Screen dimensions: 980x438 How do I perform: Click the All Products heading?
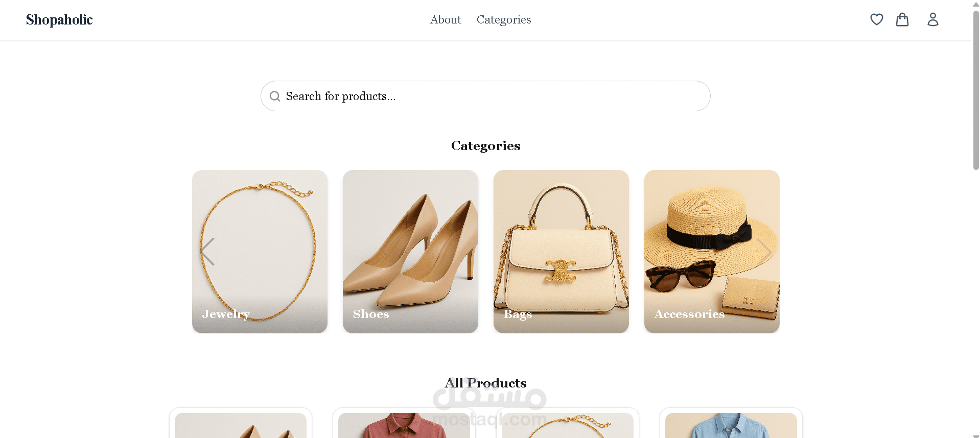click(x=485, y=383)
